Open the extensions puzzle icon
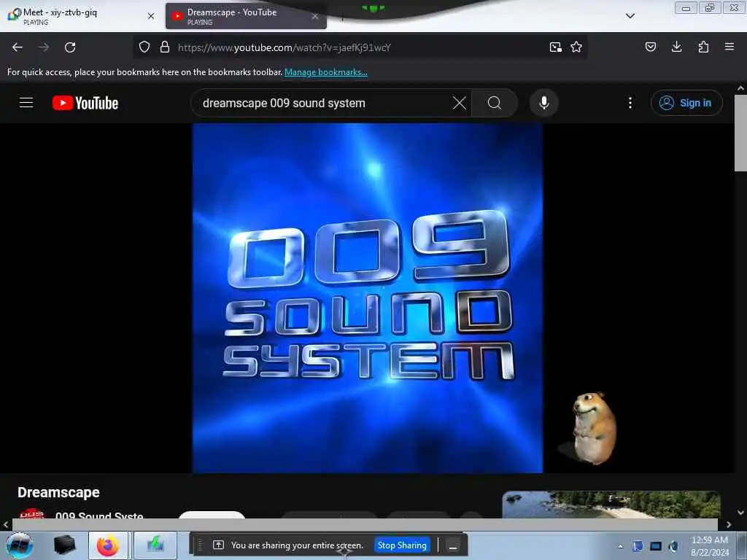Viewport: 747px width, 560px height. [x=703, y=47]
